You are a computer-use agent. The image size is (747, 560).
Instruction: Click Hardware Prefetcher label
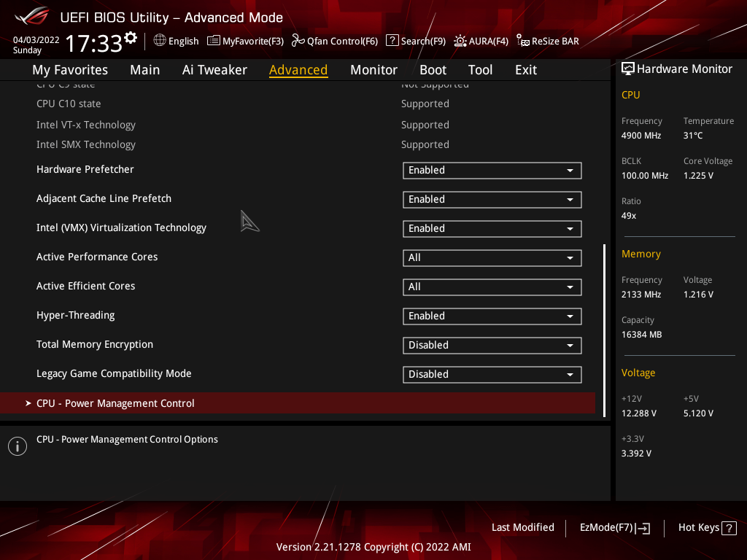85,169
